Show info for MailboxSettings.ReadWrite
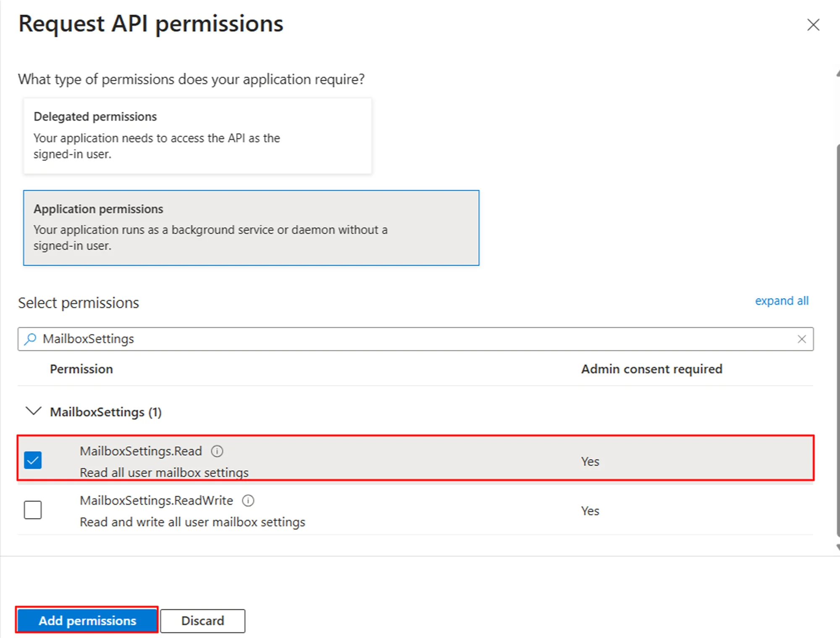Image resolution: width=840 pixels, height=638 pixels. point(248,501)
